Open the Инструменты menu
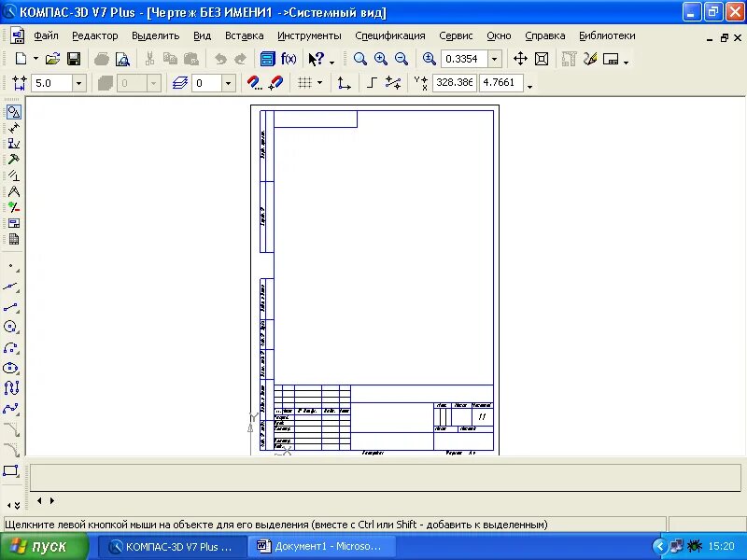 (309, 35)
